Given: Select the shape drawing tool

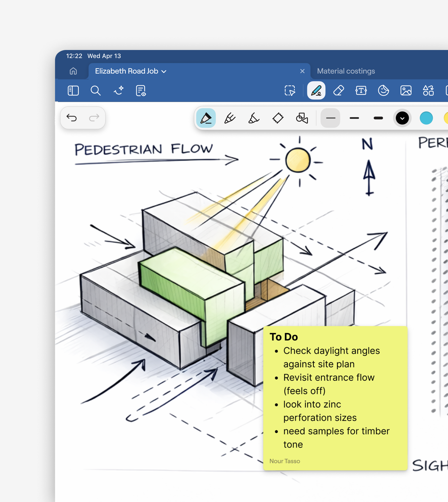Looking at the screenshot, I should pos(302,118).
